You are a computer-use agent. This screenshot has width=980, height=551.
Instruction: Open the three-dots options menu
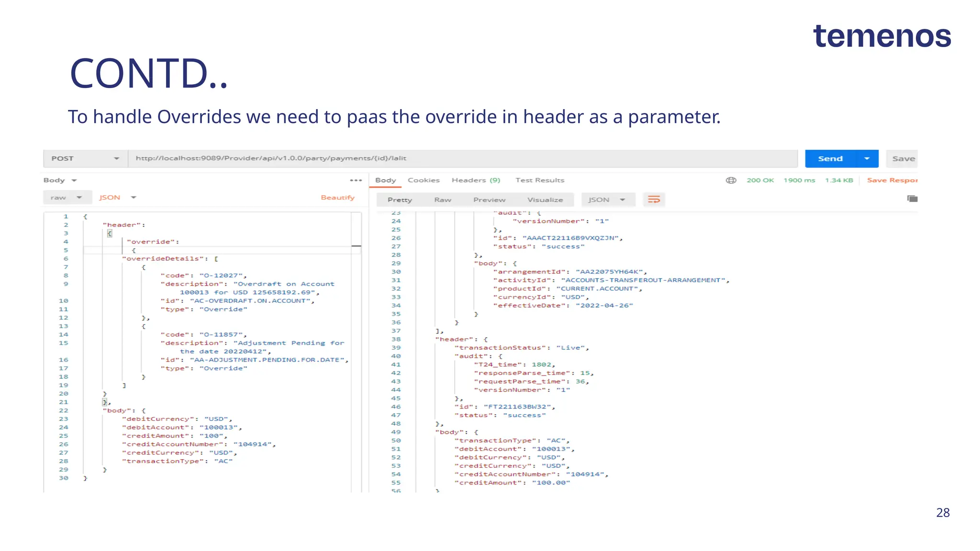tap(356, 180)
